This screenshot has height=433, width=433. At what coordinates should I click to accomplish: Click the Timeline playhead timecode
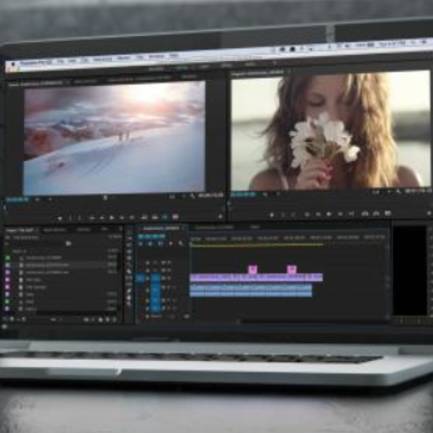[152, 236]
